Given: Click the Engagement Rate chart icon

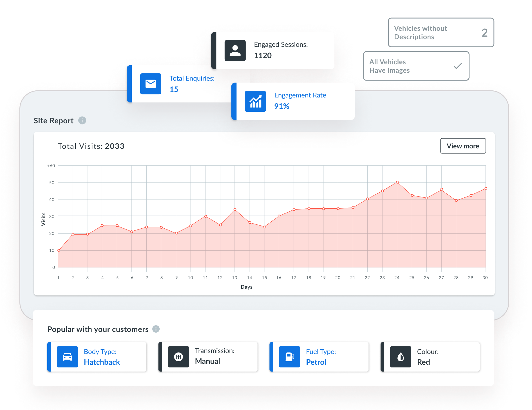Looking at the screenshot, I should click(x=255, y=101).
